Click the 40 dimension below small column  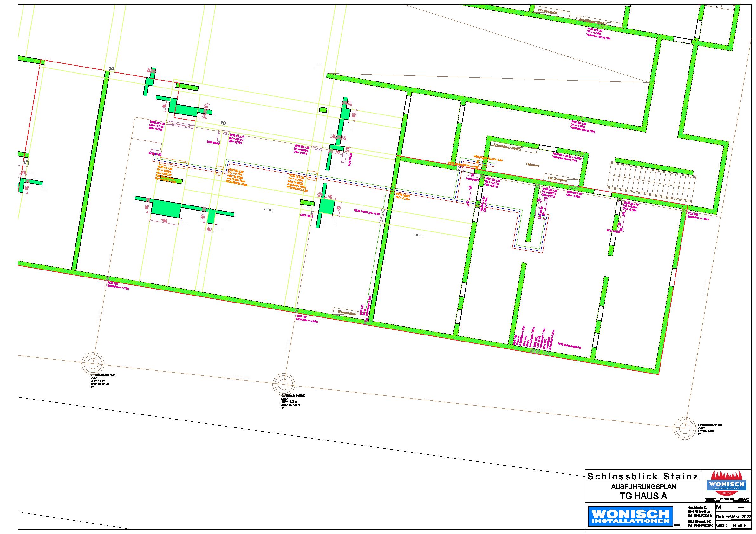(x=209, y=229)
